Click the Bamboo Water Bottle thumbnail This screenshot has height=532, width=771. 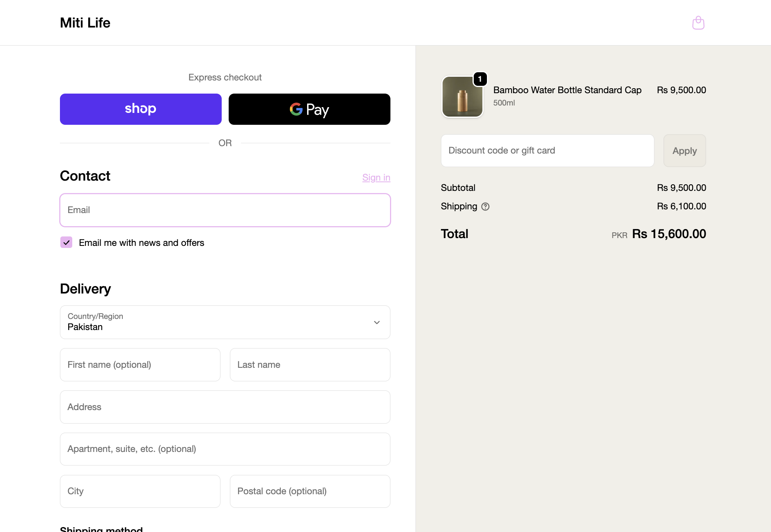point(462,97)
